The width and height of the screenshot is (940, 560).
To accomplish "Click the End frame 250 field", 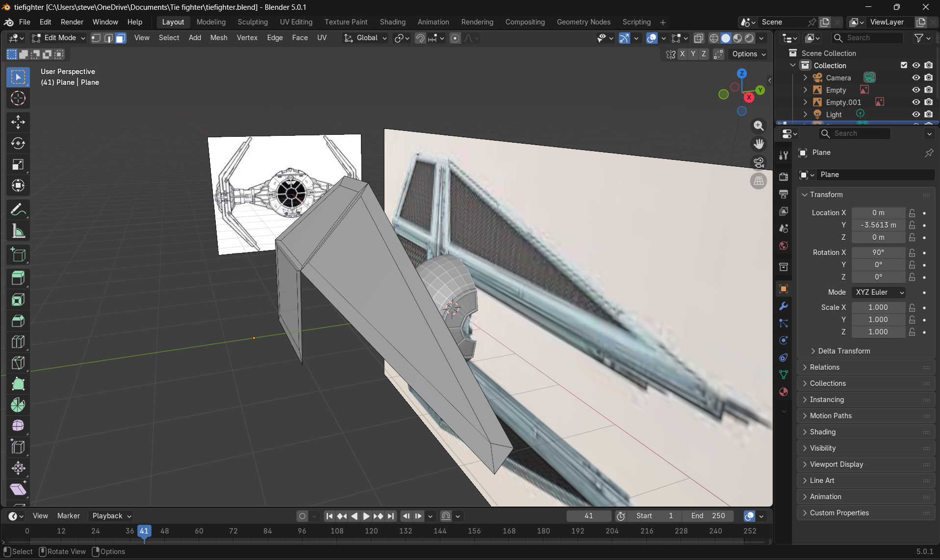I will tap(708, 516).
